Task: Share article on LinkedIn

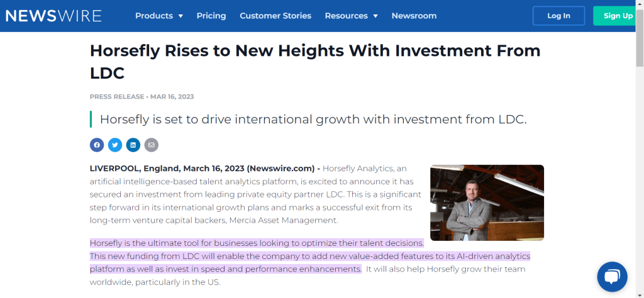Action: [x=133, y=145]
